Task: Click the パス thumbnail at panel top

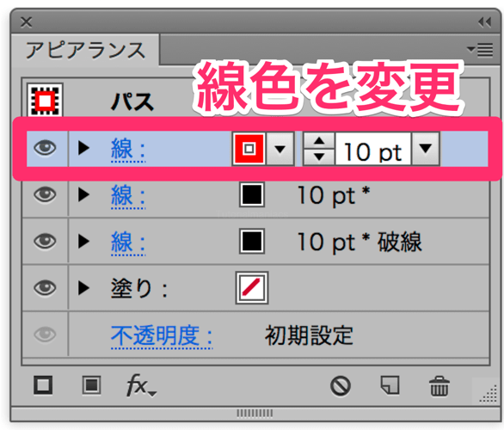Action: click(x=45, y=101)
